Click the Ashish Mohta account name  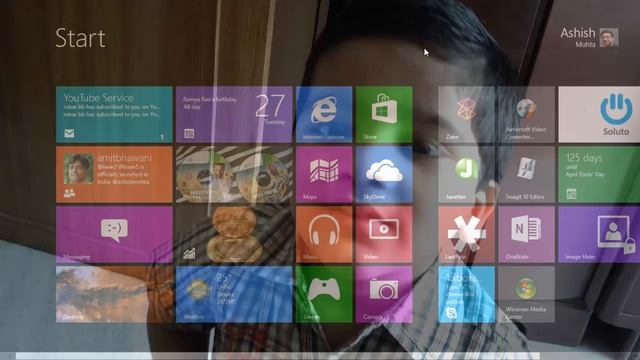(x=578, y=37)
